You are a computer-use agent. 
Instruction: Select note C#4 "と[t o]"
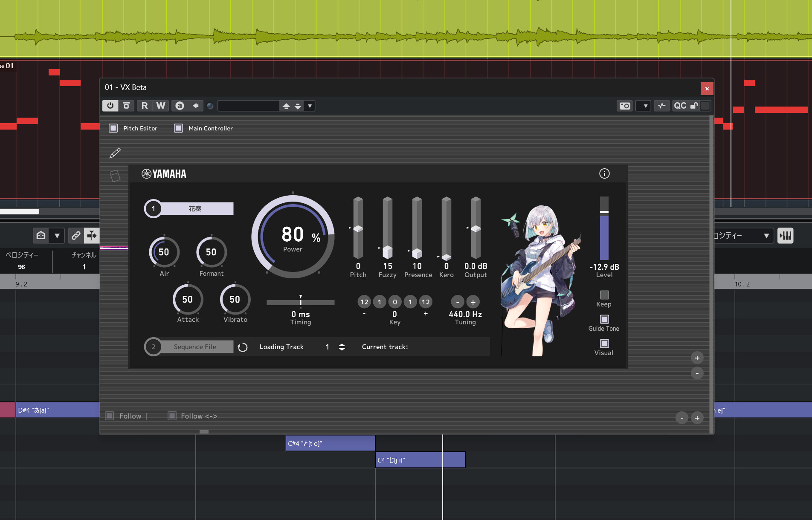tap(331, 443)
